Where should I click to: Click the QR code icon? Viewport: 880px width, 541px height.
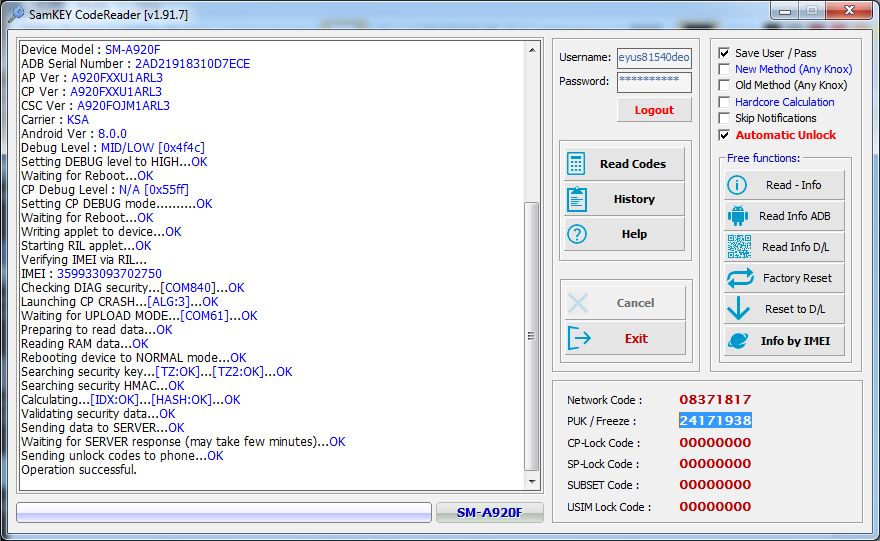click(x=739, y=246)
